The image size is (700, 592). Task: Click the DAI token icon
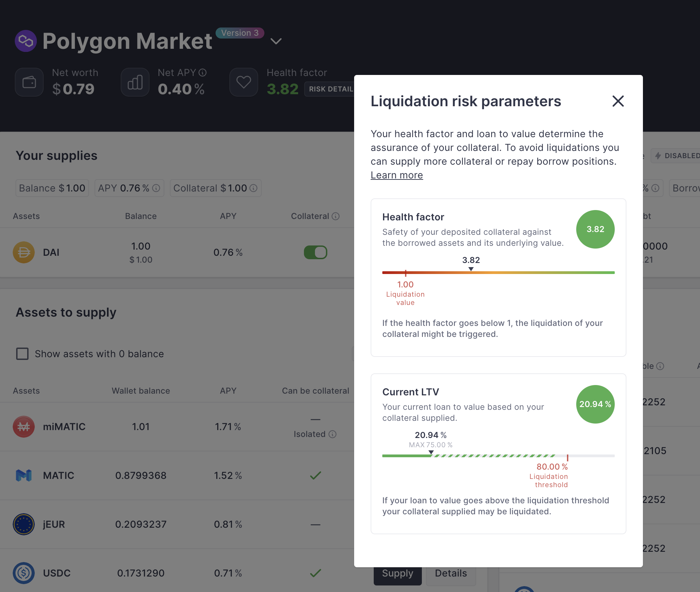[x=23, y=252]
